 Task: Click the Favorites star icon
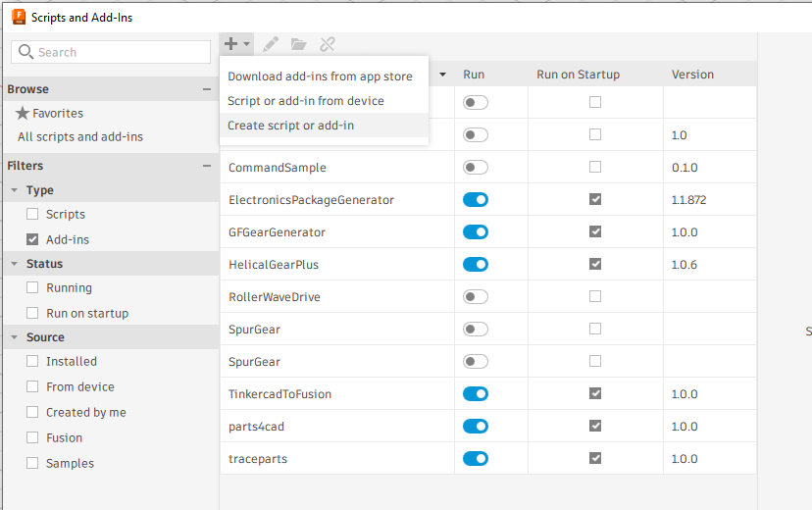(x=24, y=113)
